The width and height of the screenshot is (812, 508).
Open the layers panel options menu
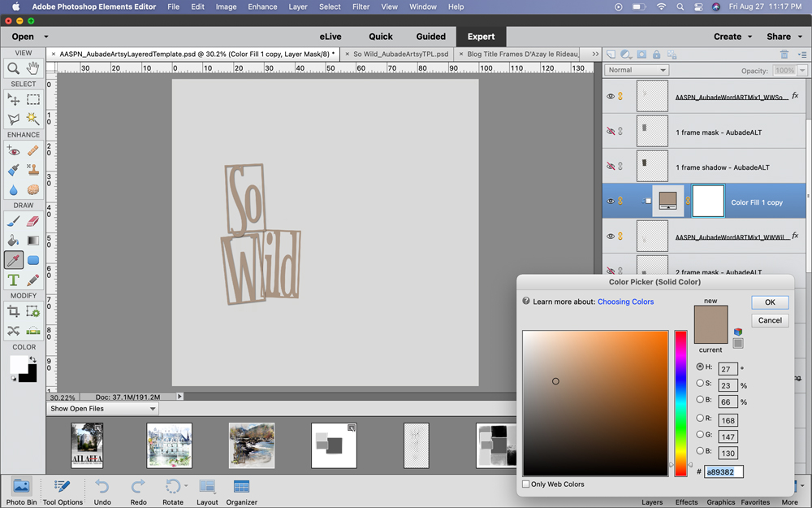pyautogui.click(x=802, y=54)
